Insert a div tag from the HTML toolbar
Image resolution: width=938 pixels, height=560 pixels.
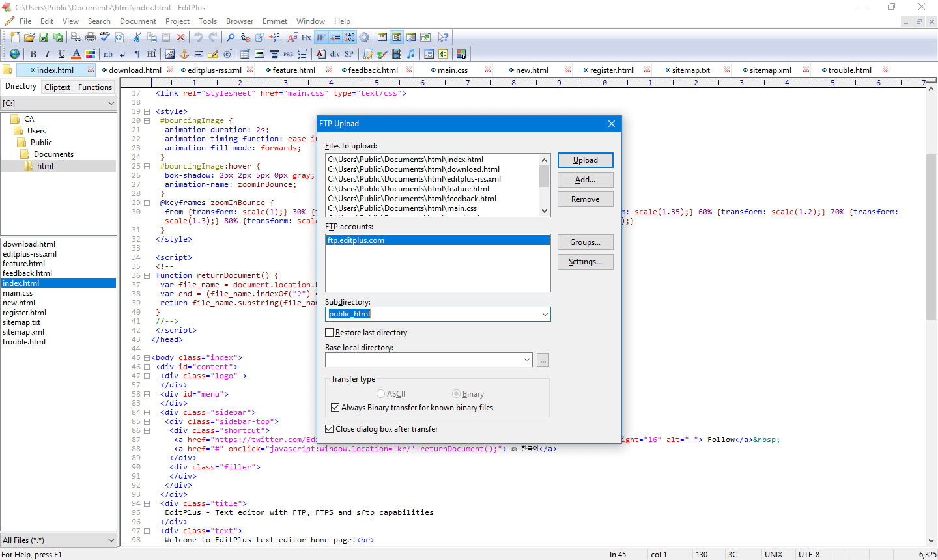(x=335, y=54)
